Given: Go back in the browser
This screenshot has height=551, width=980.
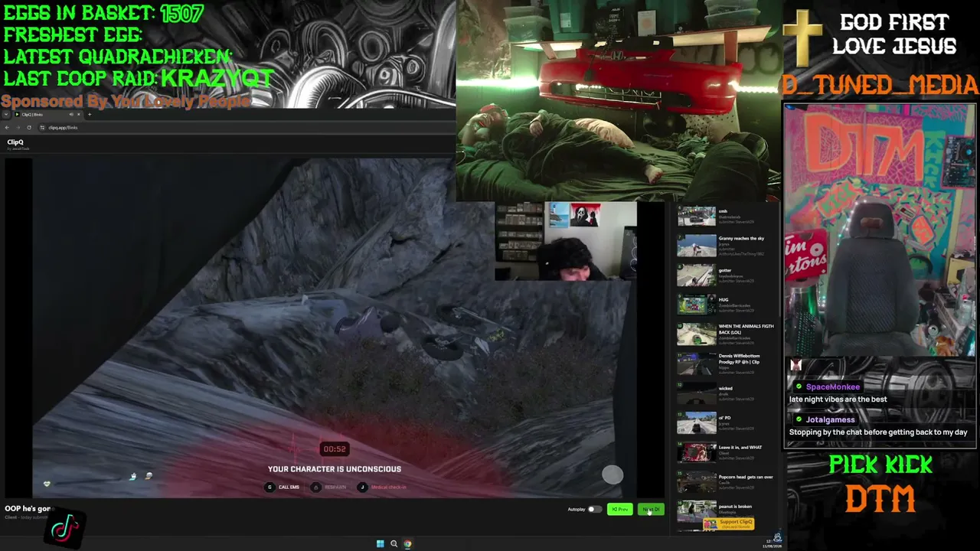Looking at the screenshot, I should [7, 127].
